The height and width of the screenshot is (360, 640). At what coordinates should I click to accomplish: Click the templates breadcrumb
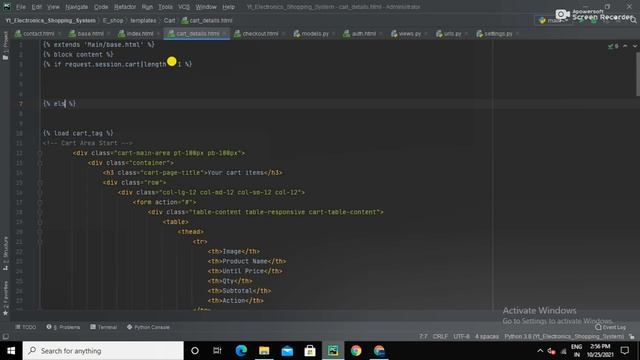pos(143,20)
